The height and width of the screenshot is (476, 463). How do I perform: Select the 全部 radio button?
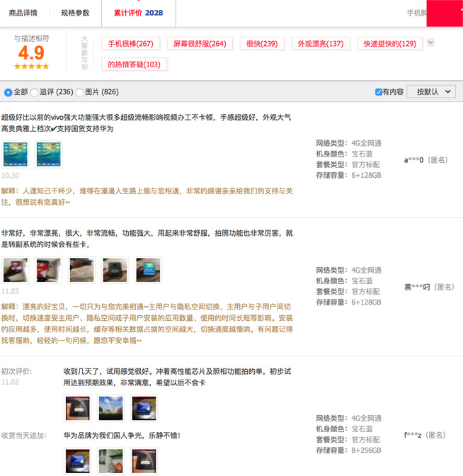[x=8, y=92]
